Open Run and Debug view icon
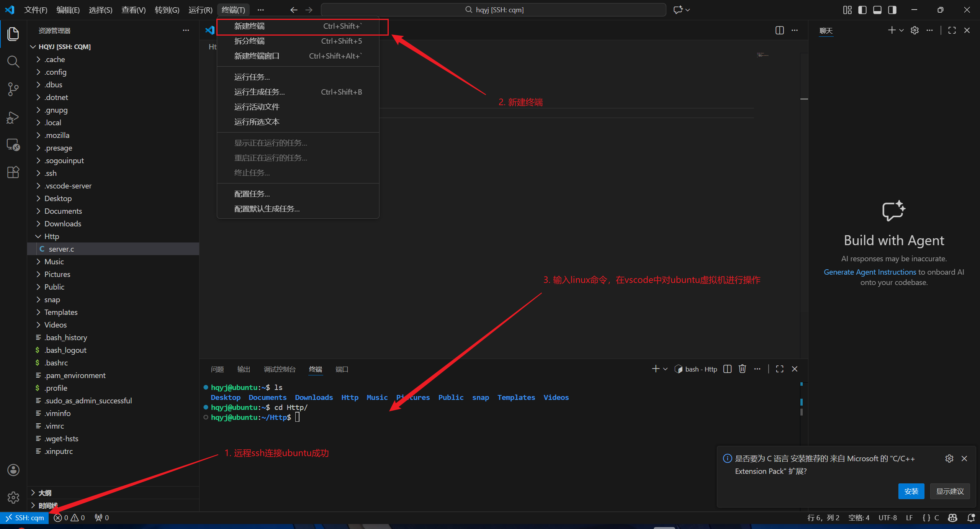The width and height of the screenshot is (980, 529). pos(13,117)
